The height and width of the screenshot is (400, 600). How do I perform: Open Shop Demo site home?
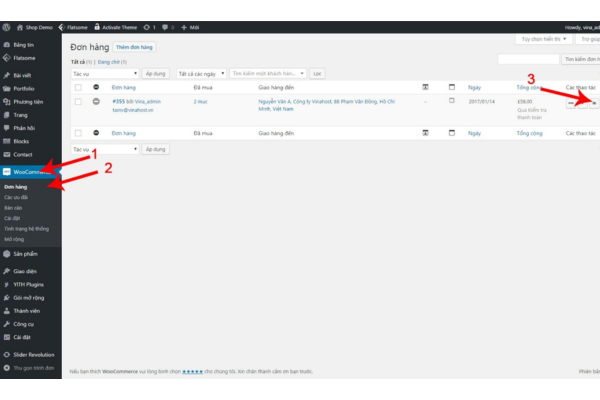click(x=34, y=27)
